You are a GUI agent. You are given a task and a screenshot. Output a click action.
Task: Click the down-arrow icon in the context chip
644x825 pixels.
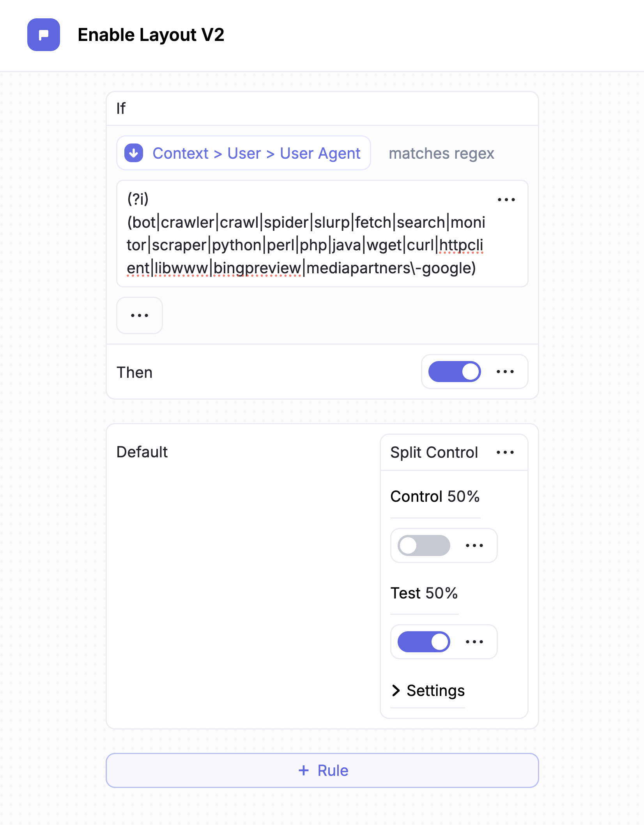point(134,153)
